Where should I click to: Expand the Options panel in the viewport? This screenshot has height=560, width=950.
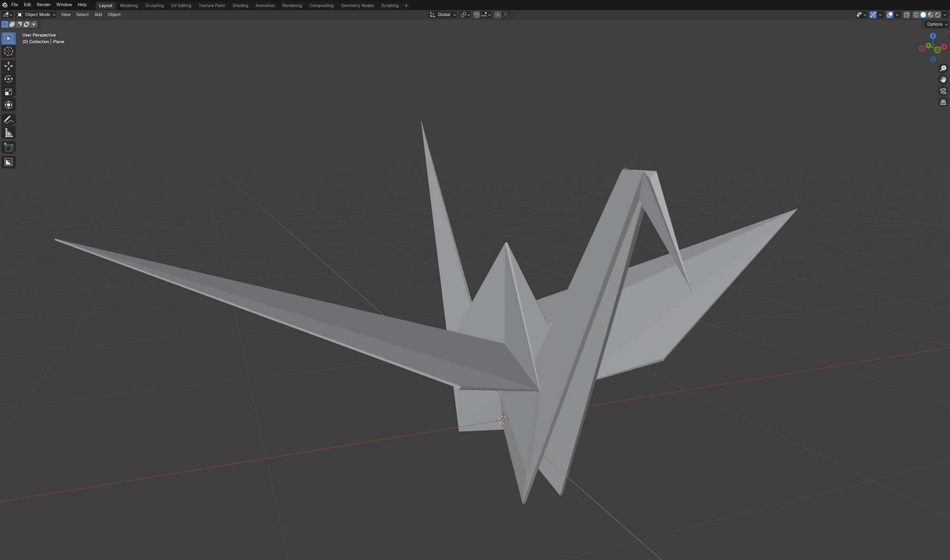[936, 24]
